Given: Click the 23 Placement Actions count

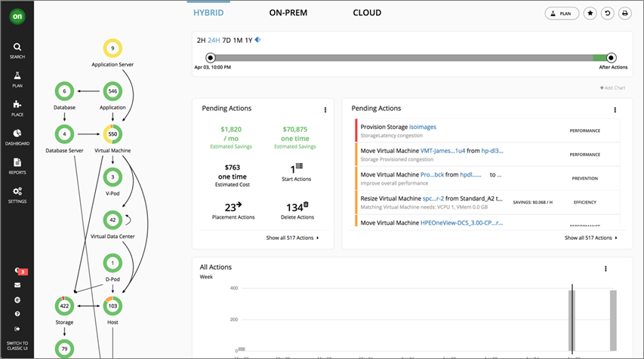Looking at the screenshot, I should (x=233, y=210).
